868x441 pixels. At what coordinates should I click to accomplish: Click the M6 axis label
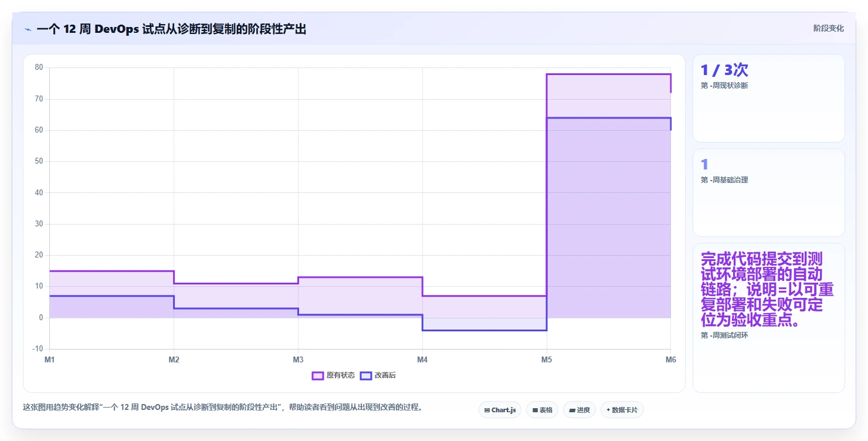(x=670, y=359)
